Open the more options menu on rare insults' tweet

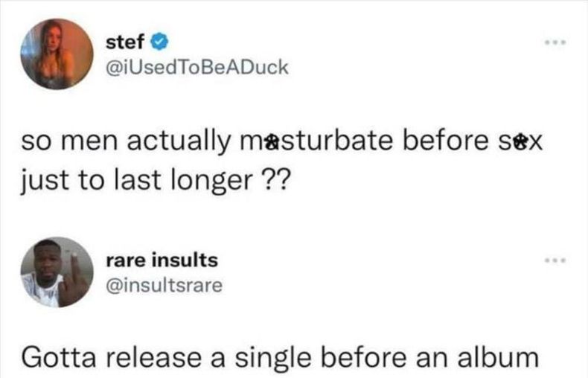(555, 263)
